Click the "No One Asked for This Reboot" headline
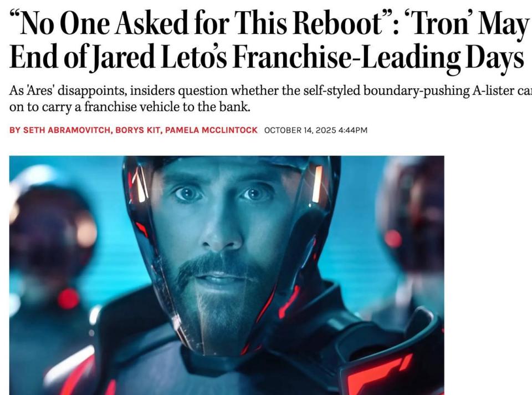Screen dimensions: 532x395 (x=201, y=22)
